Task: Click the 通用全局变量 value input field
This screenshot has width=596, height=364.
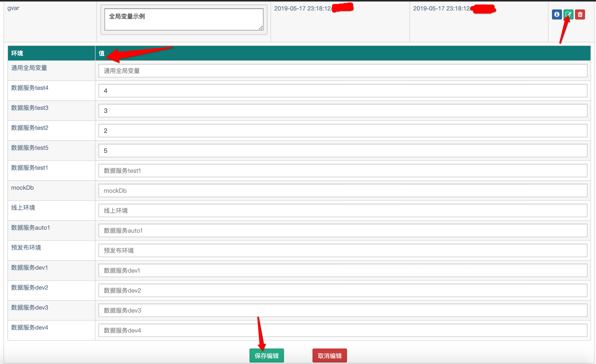Action: coord(343,71)
